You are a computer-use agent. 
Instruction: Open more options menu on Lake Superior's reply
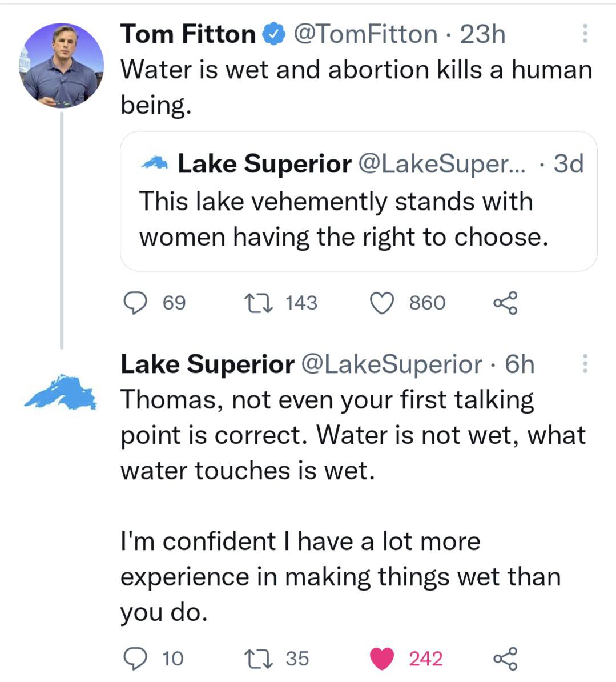coord(585,364)
